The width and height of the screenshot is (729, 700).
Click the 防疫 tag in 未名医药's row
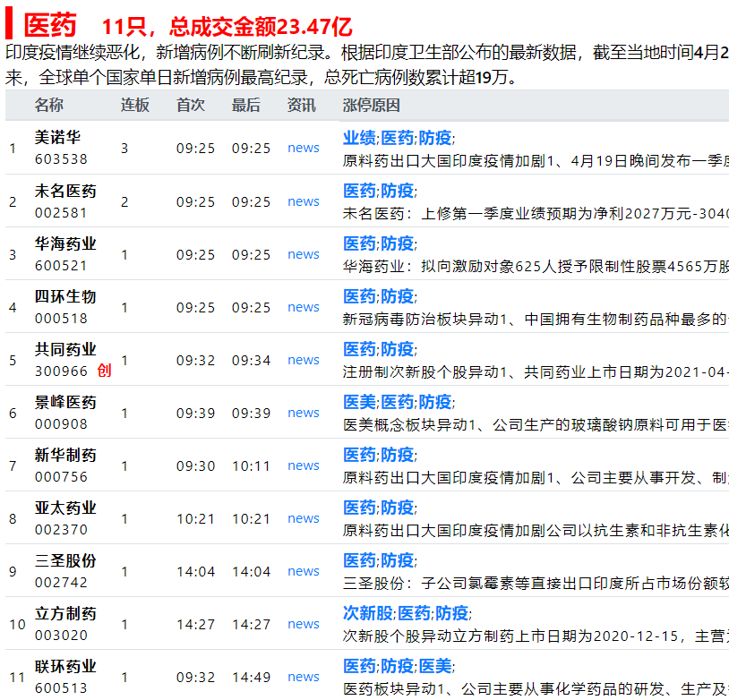coord(397,191)
